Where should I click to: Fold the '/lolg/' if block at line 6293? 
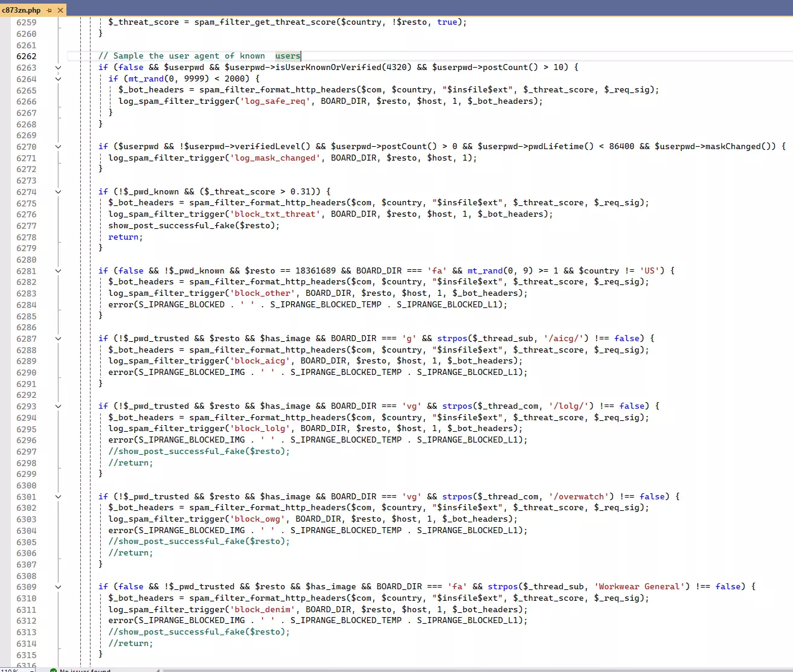pyautogui.click(x=58, y=406)
